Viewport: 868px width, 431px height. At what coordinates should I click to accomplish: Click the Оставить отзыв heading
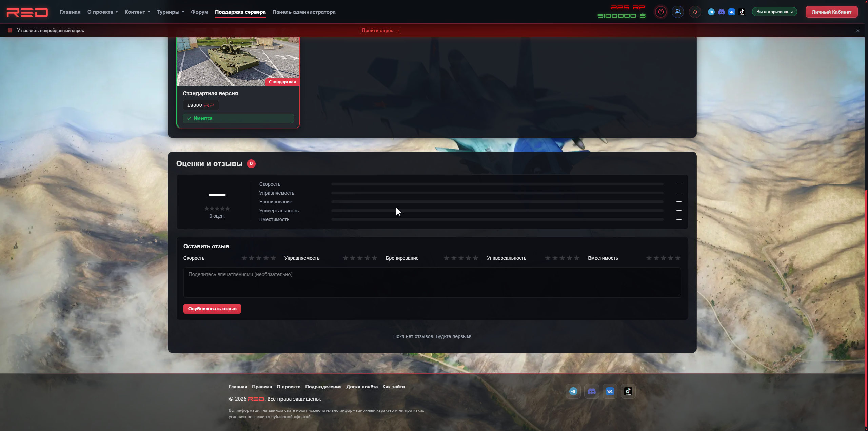click(x=206, y=247)
